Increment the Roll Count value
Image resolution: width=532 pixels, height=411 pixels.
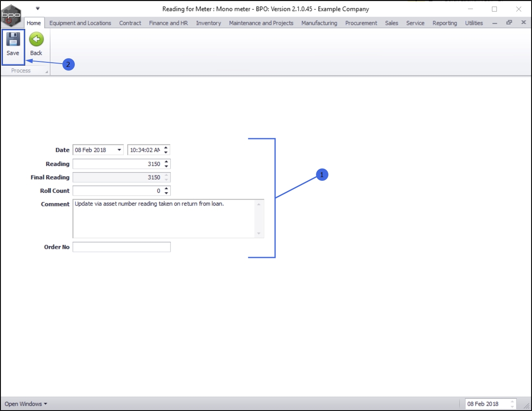(166, 189)
